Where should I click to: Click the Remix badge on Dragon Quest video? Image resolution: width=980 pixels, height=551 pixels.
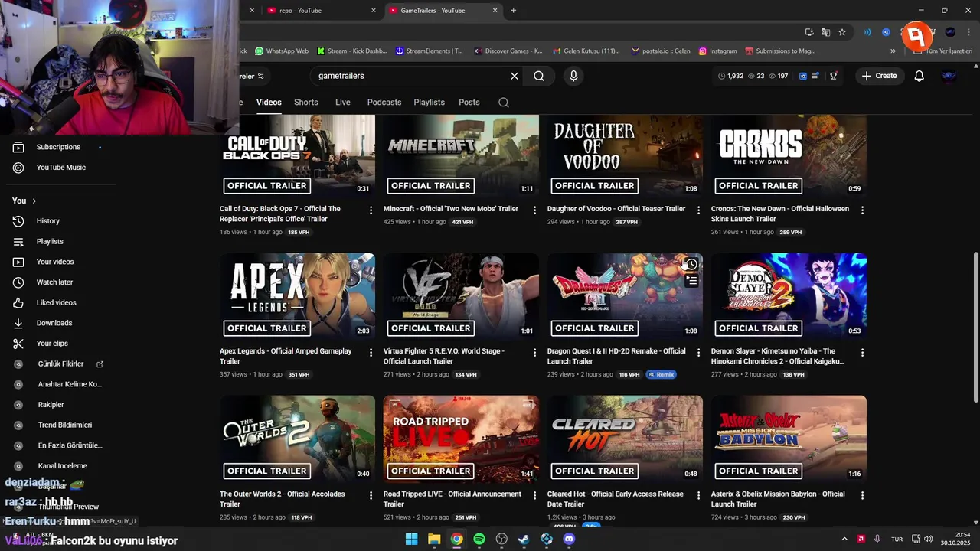[661, 375]
